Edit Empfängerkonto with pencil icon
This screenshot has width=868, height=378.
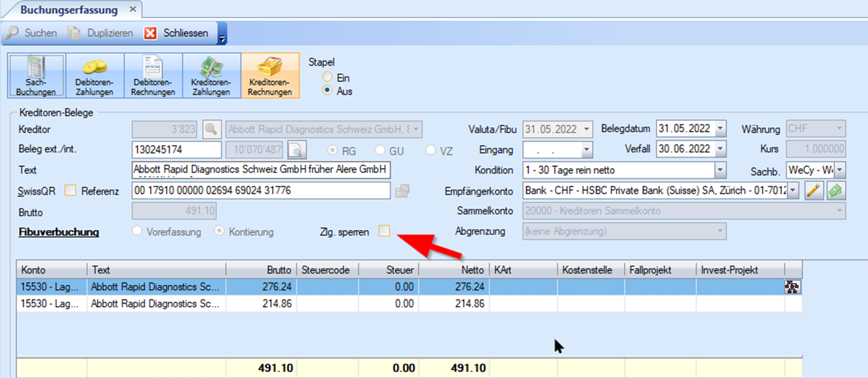814,190
